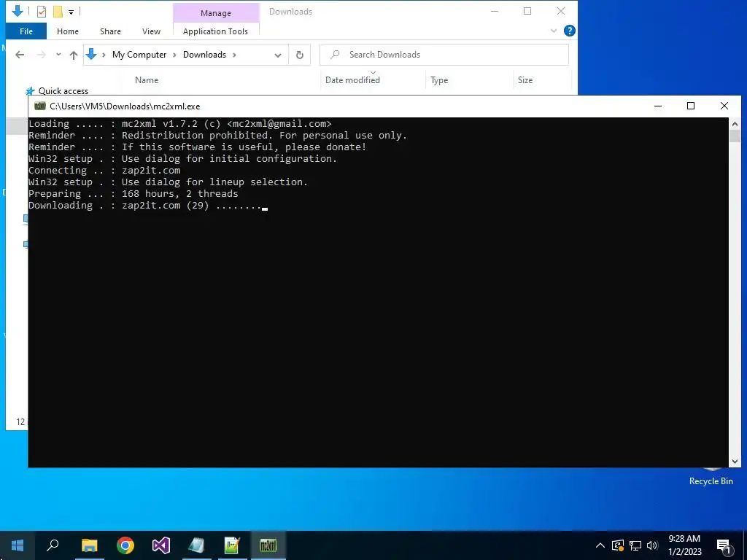Select the Application Tools tab
The width and height of the screenshot is (747, 560).
(215, 31)
